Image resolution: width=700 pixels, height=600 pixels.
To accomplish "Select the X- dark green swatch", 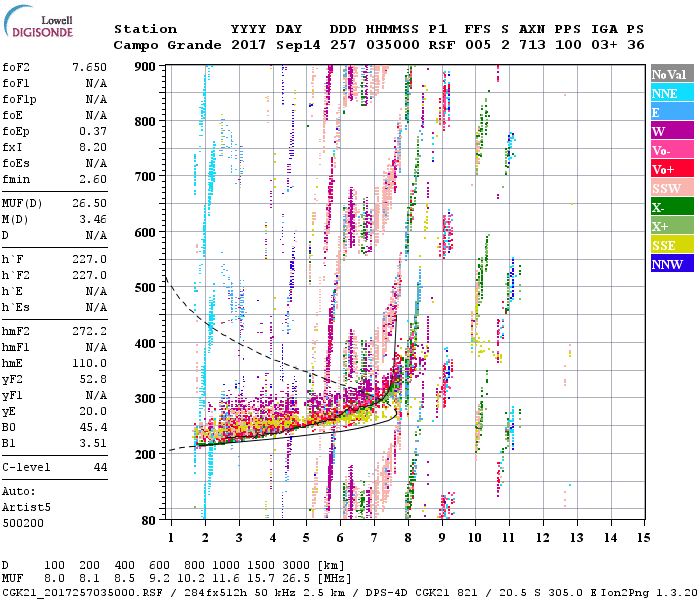I will coord(672,207).
